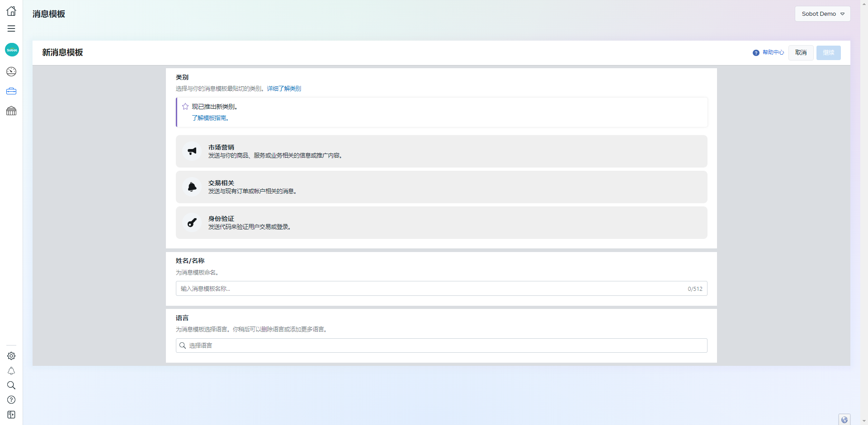Image resolution: width=868 pixels, height=425 pixels.
Task: Open the 帮助中心 link
Action: coord(773,52)
